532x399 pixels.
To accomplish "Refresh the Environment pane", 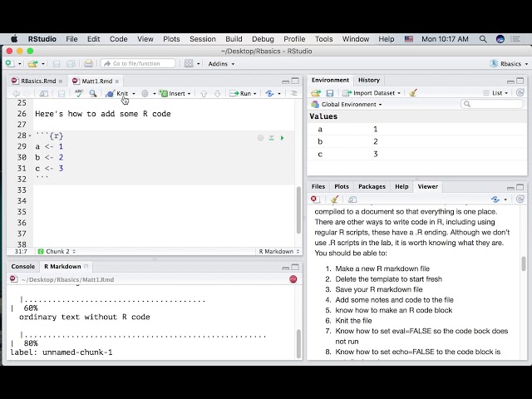I will click(520, 93).
